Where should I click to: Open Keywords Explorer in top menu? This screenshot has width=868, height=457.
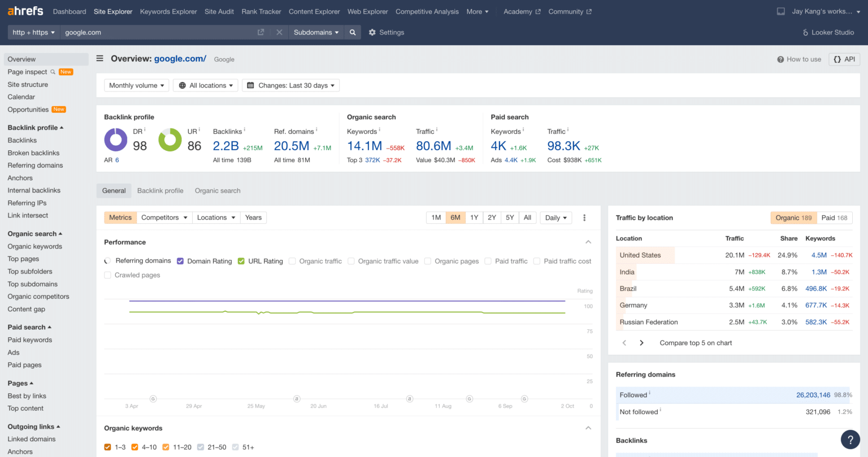(168, 11)
